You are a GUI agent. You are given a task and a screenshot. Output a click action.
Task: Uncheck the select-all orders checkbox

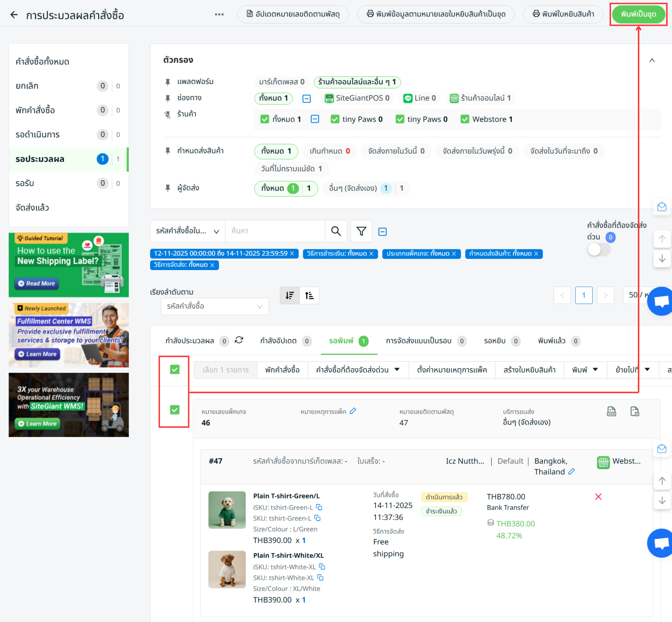[x=175, y=370]
